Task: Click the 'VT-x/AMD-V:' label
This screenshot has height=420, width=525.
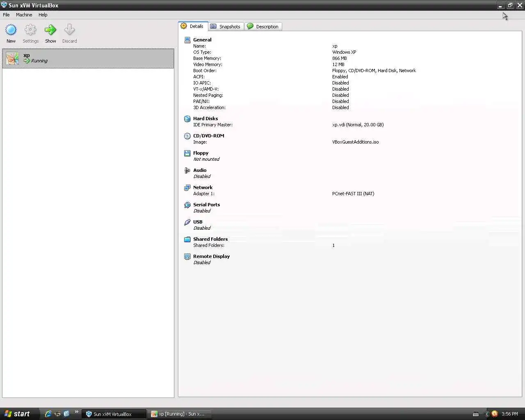Action: pos(206,89)
